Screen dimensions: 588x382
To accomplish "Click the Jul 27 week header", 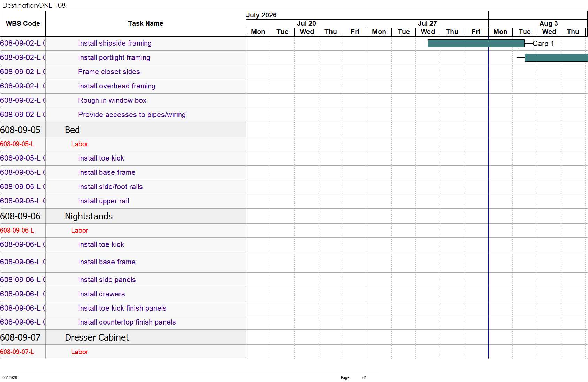I will pos(427,24).
